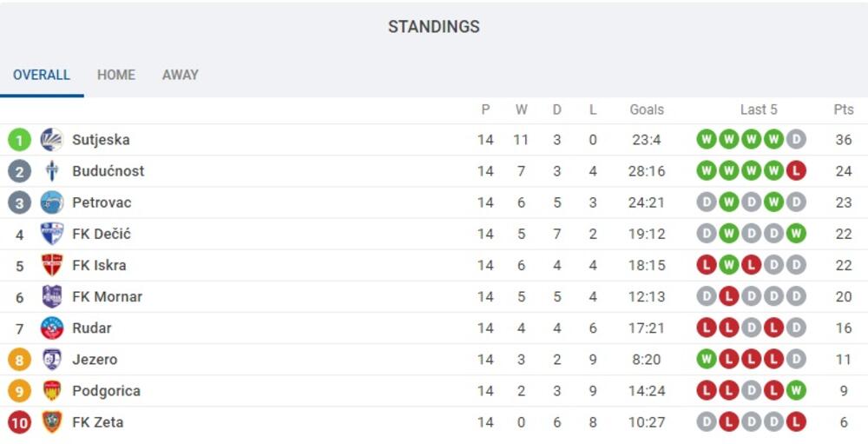Click the FK Dečić team crest
This screenshot has width=868, height=444.
click(52, 234)
